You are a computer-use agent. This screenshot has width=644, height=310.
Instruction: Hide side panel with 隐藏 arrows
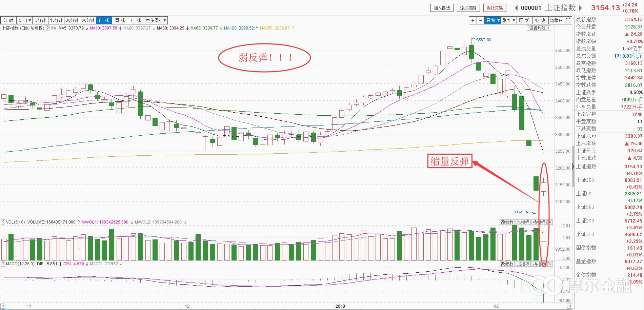pos(556,20)
